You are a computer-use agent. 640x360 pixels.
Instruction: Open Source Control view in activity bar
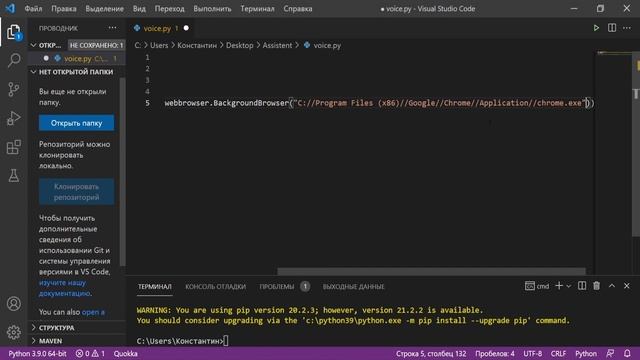coord(13,89)
